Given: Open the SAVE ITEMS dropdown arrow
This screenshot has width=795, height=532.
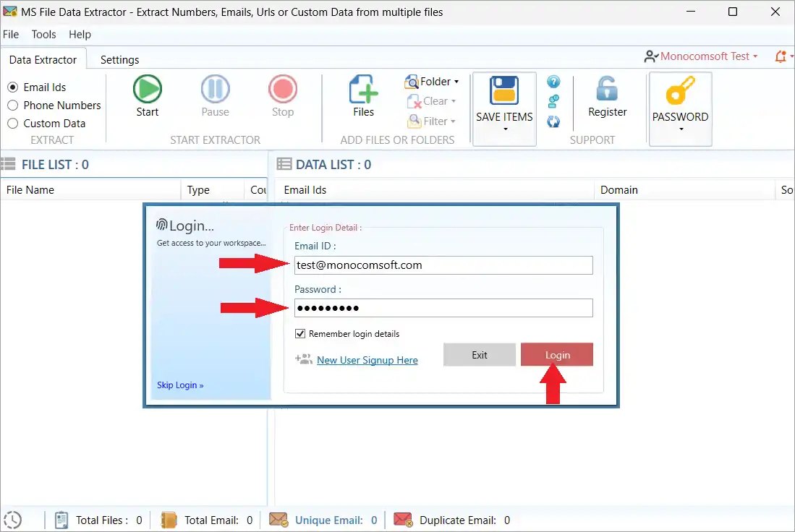Looking at the screenshot, I should coord(505,129).
